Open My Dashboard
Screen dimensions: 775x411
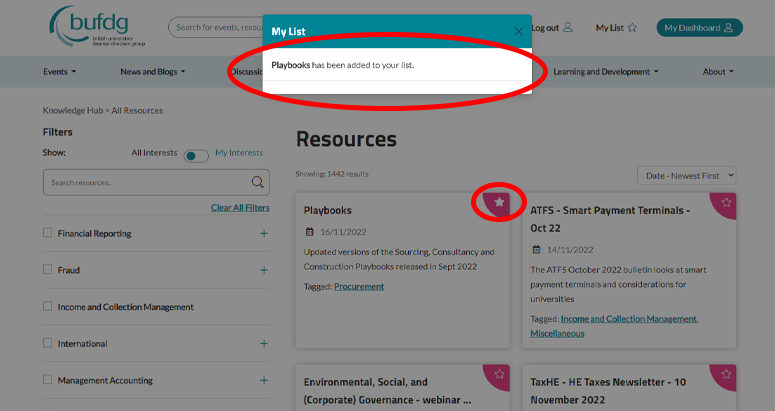point(699,28)
